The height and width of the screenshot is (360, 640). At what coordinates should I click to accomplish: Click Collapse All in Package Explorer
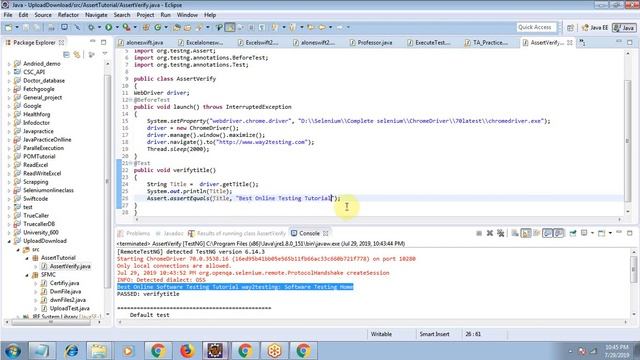click(x=66, y=54)
